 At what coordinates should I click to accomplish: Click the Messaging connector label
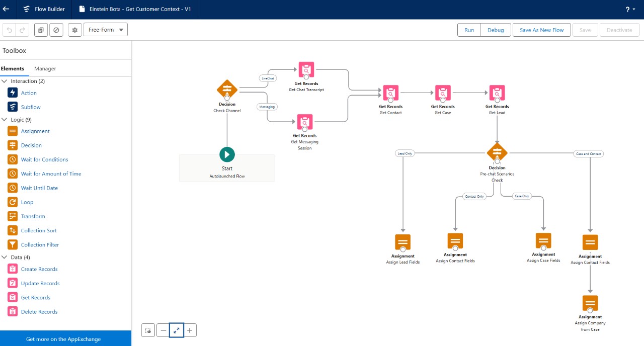pyautogui.click(x=267, y=107)
